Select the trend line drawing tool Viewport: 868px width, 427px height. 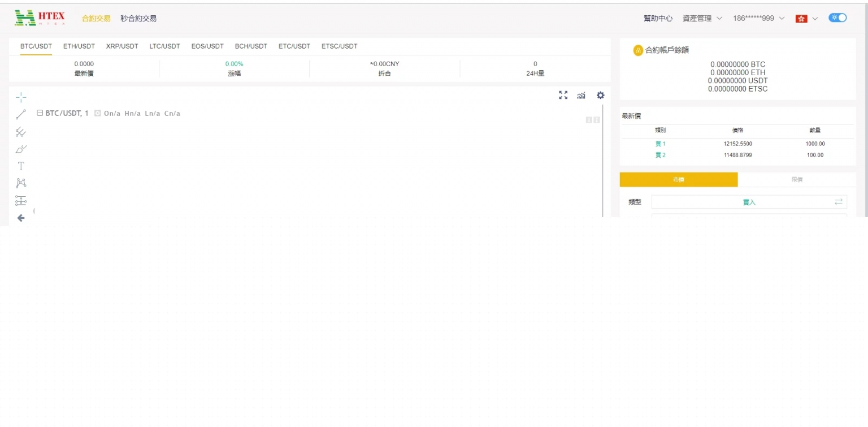21,115
